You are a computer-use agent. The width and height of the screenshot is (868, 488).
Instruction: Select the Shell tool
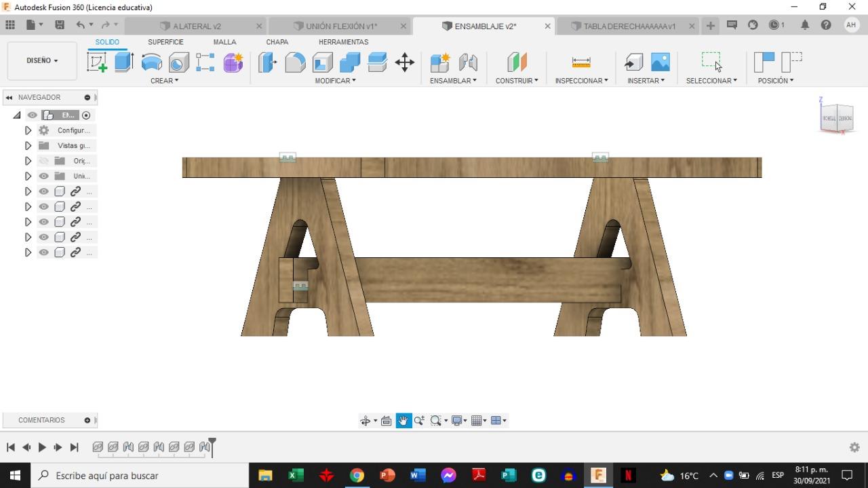pyautogui.click(x=322, y=62)
